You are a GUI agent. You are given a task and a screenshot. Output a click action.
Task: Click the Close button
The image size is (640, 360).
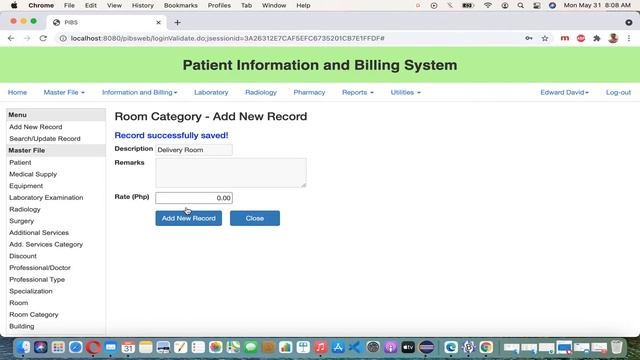pyautogui.click(x=255, y=218)
